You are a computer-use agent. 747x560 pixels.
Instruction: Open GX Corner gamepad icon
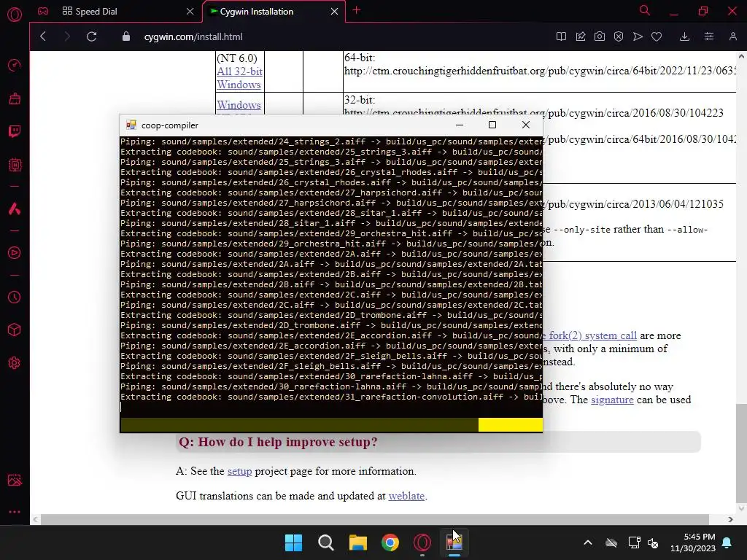pyautogui.click(x=43, y=11)
